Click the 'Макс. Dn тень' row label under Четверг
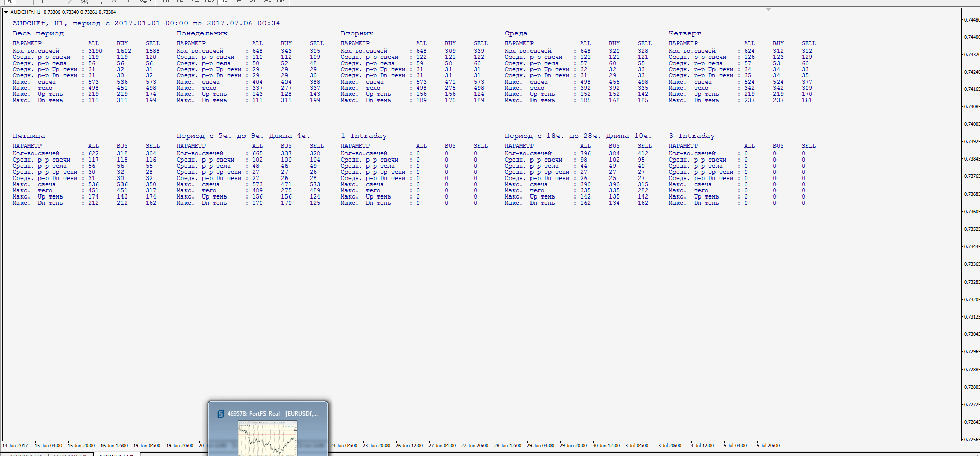The height and width of the screenshot is (456, 980). coord(694,100)
